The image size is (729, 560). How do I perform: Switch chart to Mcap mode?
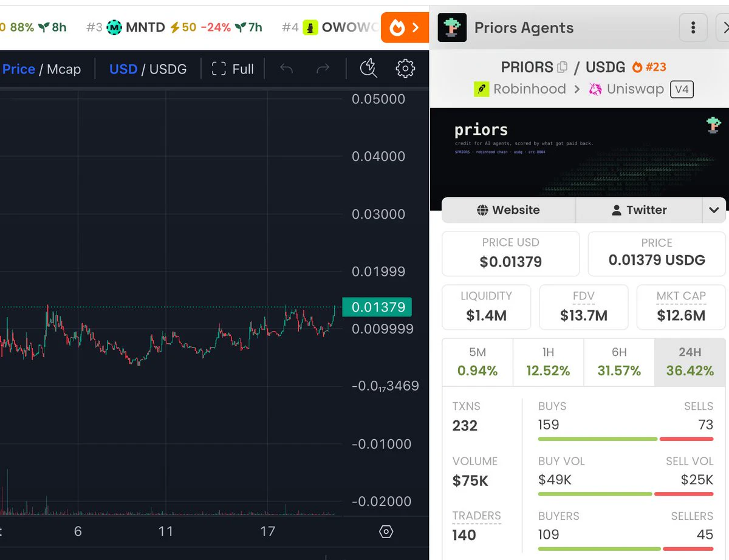point(64,69)
